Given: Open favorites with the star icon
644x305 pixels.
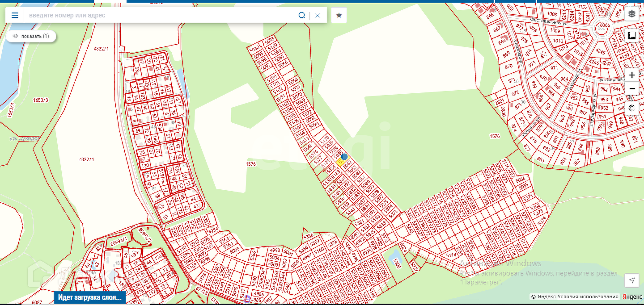Looking at the screenshot, I should [x=339, y=15].
